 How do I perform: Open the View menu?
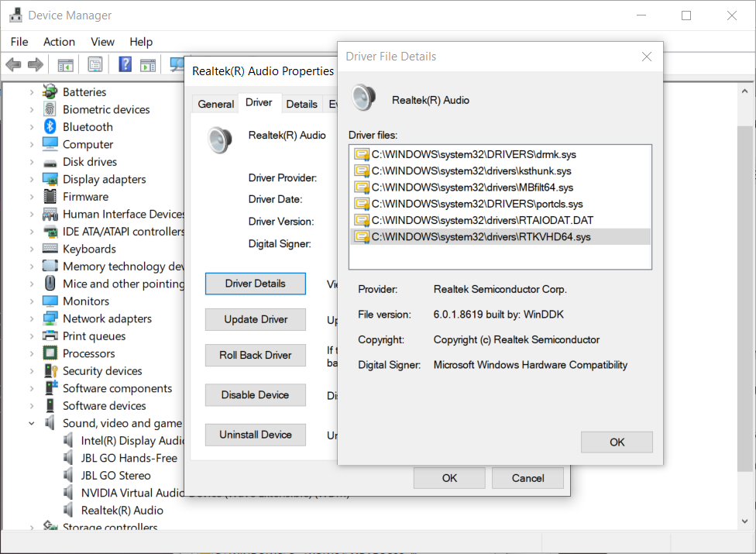click(103, 42)
